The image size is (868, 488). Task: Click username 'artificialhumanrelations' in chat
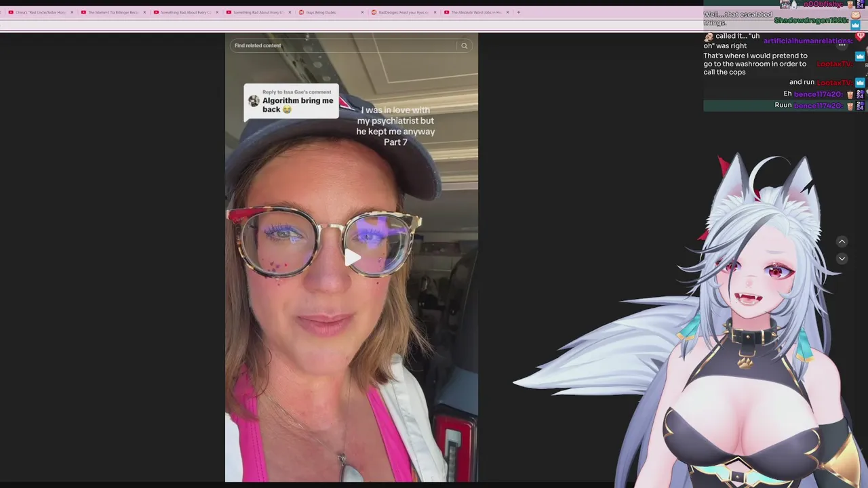click(808, 41)
